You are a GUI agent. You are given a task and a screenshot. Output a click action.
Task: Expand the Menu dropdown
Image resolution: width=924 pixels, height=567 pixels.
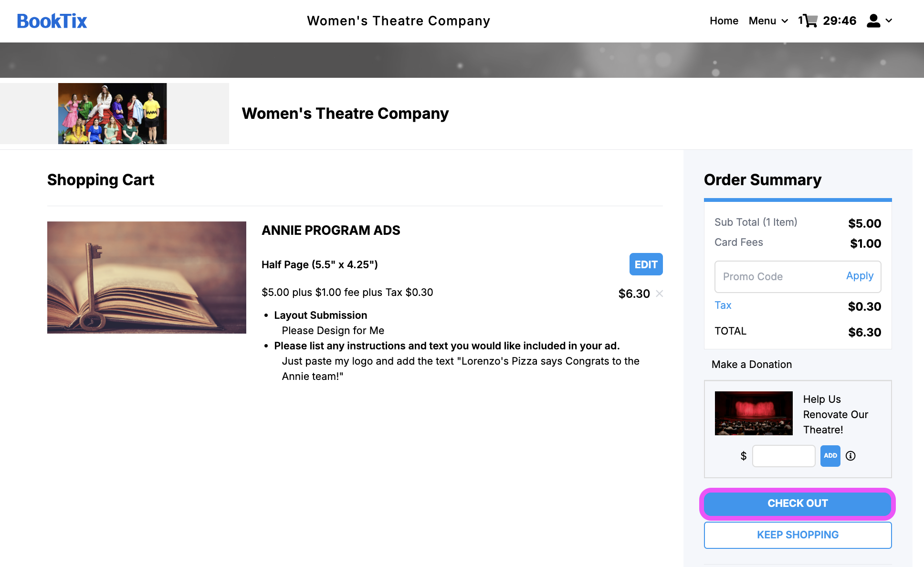pos(768,21)
